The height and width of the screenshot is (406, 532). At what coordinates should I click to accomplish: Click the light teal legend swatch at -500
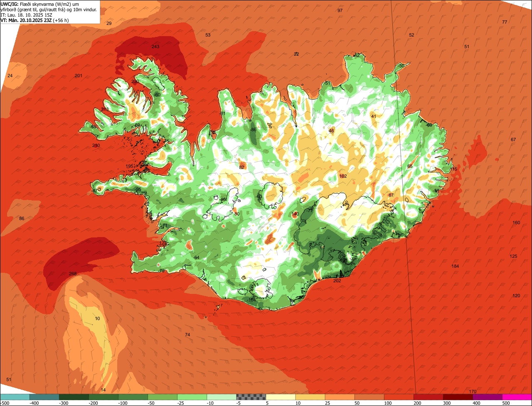(15, 397)
